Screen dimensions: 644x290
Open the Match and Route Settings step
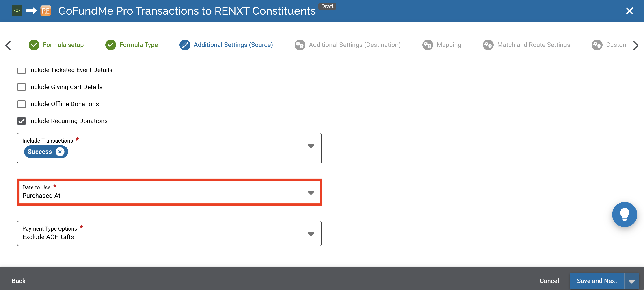534,45
